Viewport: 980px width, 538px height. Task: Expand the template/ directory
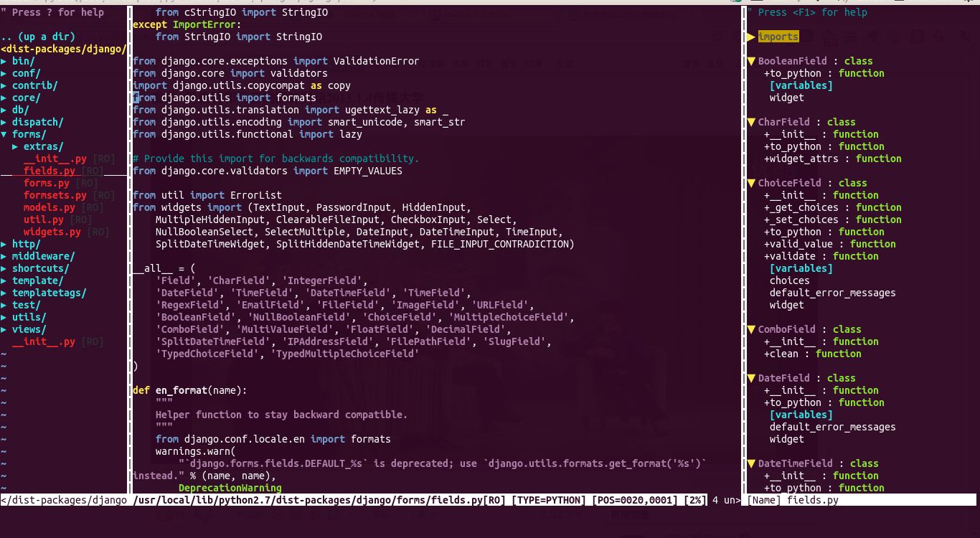point(4,281)
